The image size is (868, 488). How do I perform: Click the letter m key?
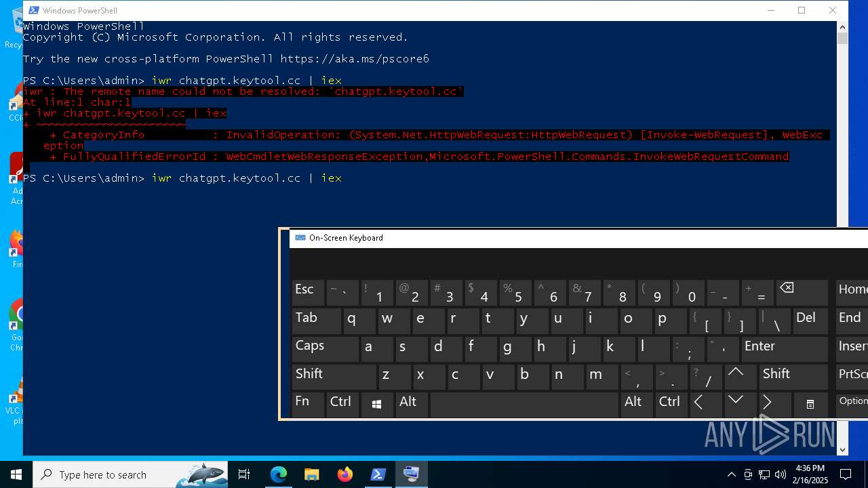coord(602,376)
